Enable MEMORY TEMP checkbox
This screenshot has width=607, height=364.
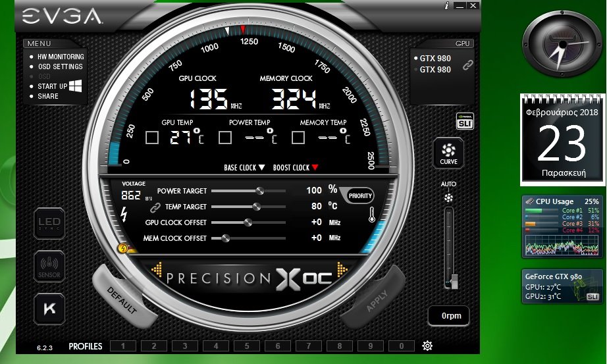pyautogui.click(x=298, y=138)
